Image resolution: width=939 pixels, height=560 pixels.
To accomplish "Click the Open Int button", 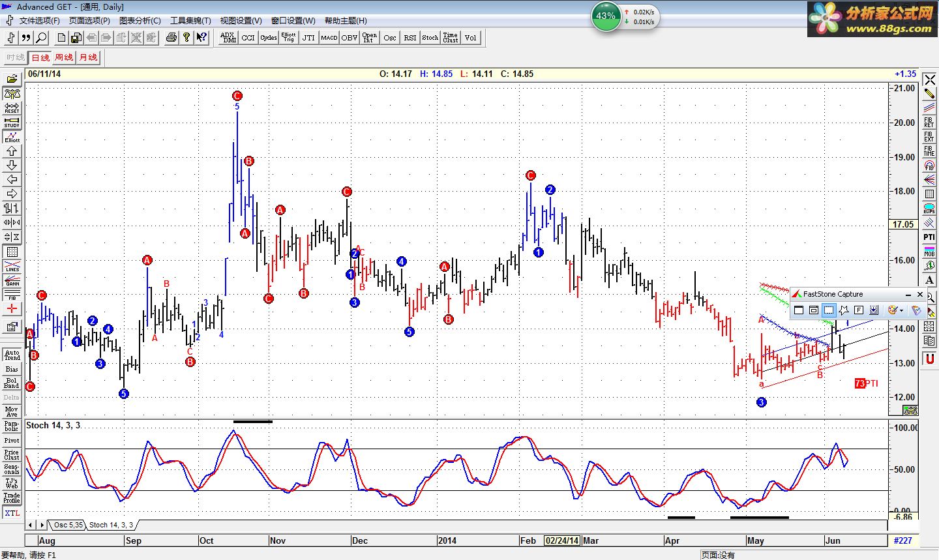I will [x=370, y=38].
